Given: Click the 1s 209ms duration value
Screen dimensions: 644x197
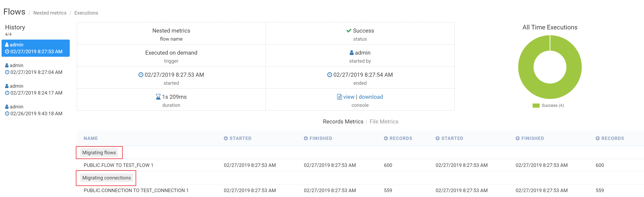Looking at the screenshot, I should click(x=174, y=97).
